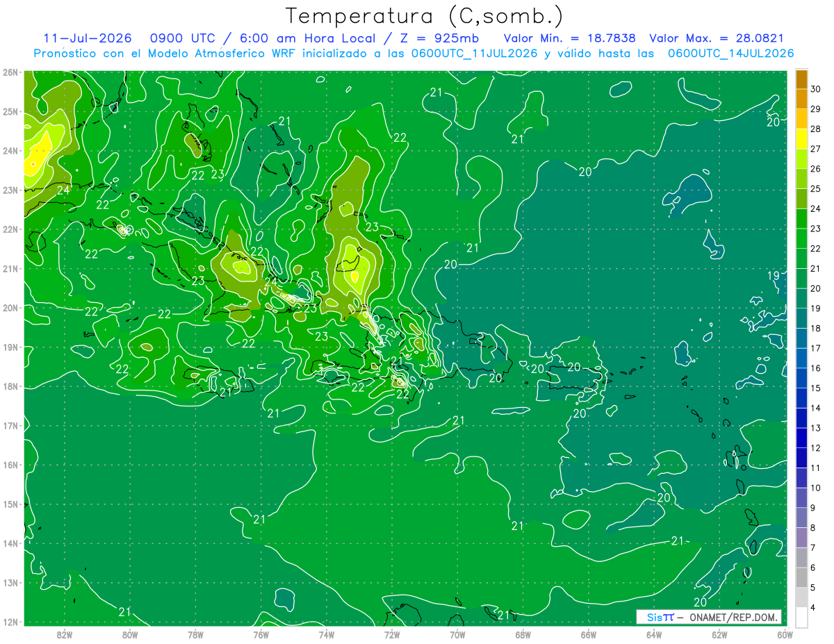Click legend scale label '10'
Viewport: 834px width, 644px height.
point(817,488)
